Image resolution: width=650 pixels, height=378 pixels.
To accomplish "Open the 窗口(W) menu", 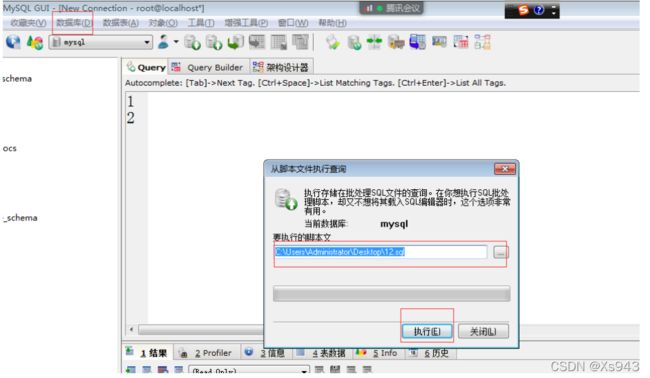I will [293, 23].
